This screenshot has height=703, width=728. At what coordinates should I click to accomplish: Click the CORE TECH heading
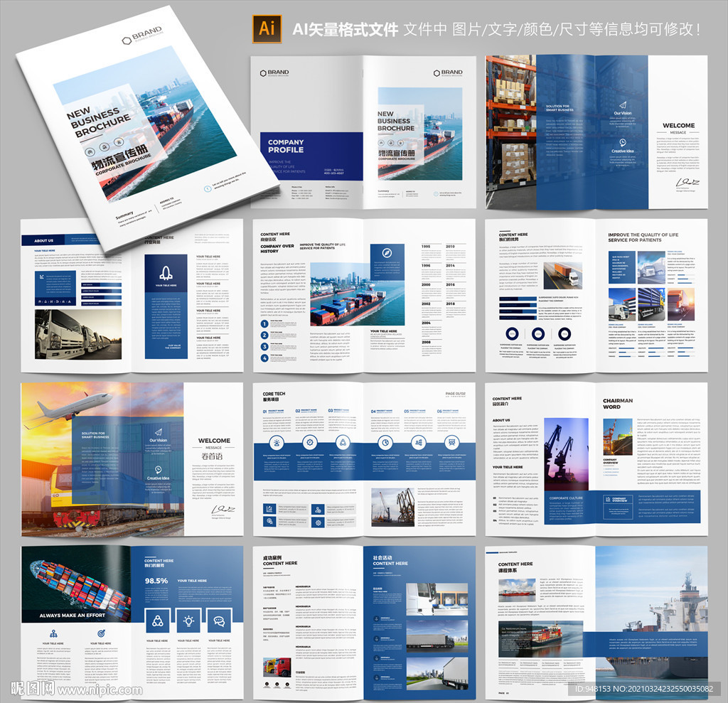point(274,394)
